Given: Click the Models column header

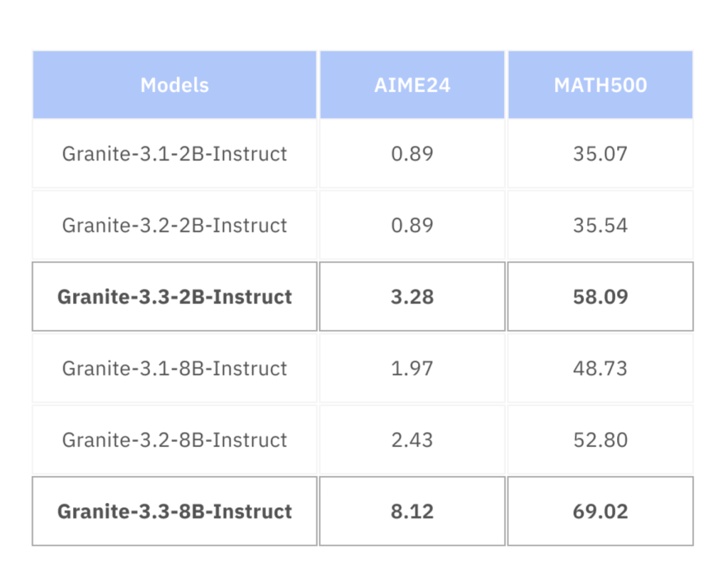Looking at the screenshot, I should (174, 85).
